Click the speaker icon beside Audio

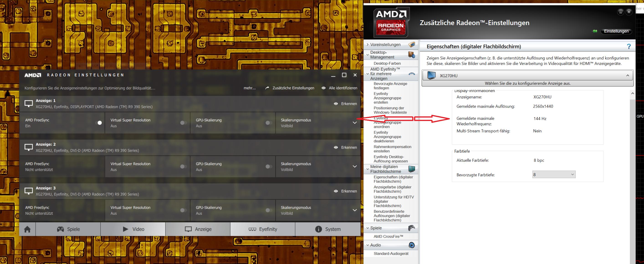pyautogui.click(x=411, y=245)
